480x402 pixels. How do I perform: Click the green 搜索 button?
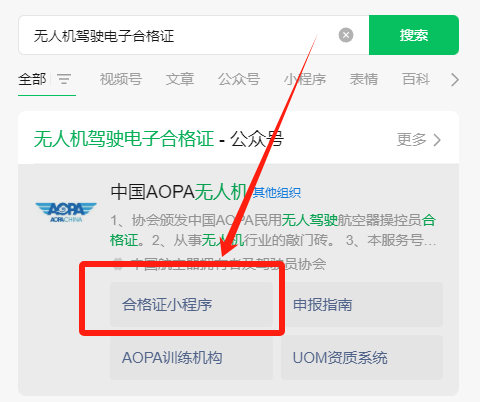point(414,35)
